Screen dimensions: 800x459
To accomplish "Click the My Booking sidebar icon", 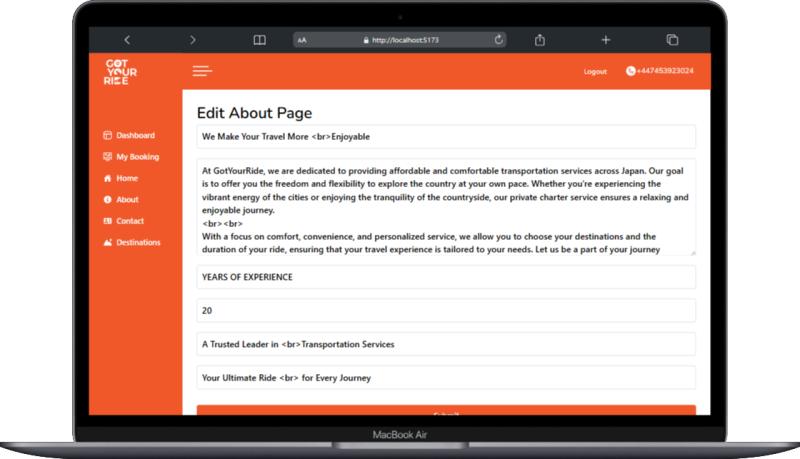I will click(x=107, y=157).
